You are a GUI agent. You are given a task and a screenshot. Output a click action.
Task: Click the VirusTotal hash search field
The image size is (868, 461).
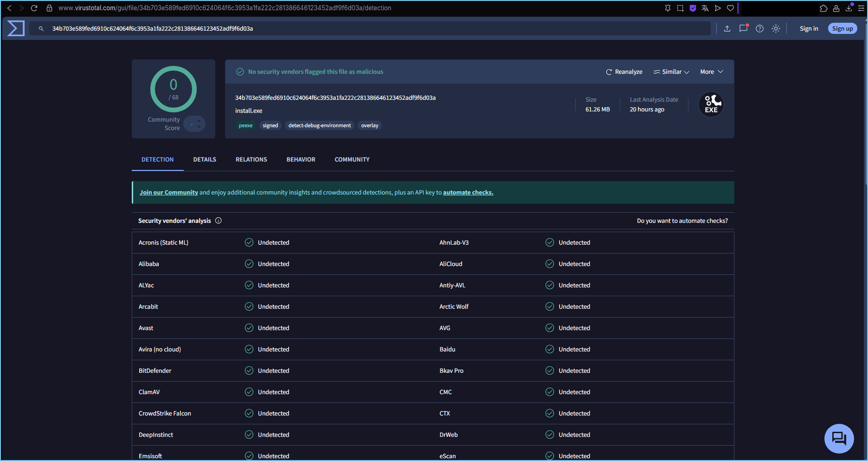click(x=370, y=28)
